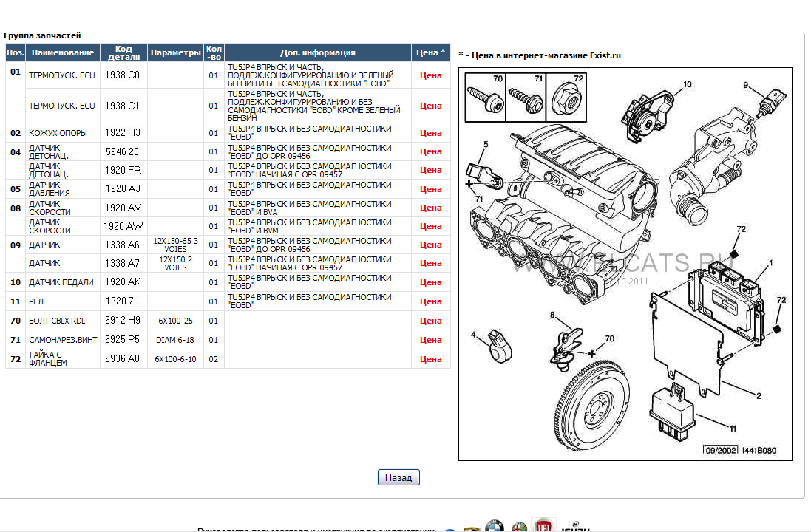Open Цена link for САМОНАРЕЗ.ВИНТ 6925 P5
The height and width of the screenshot is (532, 811).
coord(430,340)
